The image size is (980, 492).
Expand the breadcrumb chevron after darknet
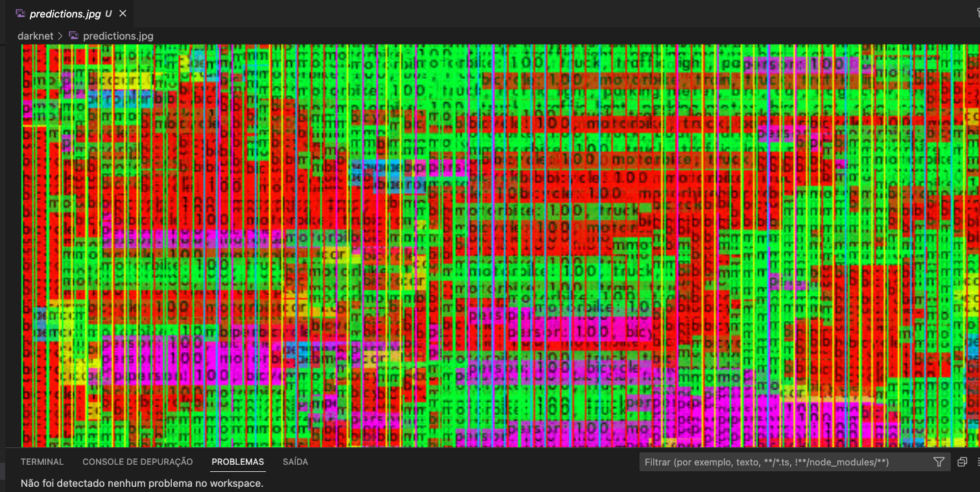tap(60, 36)
